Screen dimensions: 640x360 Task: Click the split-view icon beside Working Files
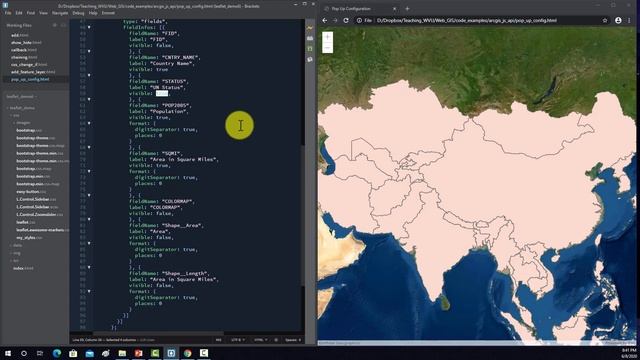point(63,25)
